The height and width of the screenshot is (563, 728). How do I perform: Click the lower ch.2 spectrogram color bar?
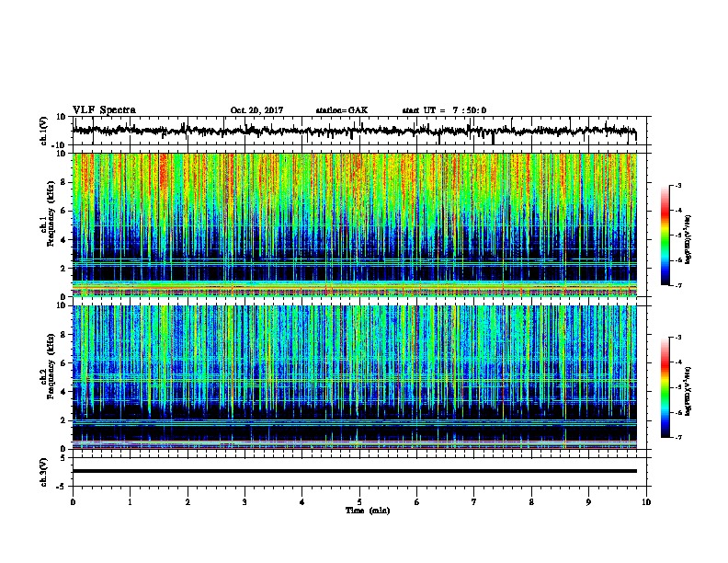[x=665, y=387]
